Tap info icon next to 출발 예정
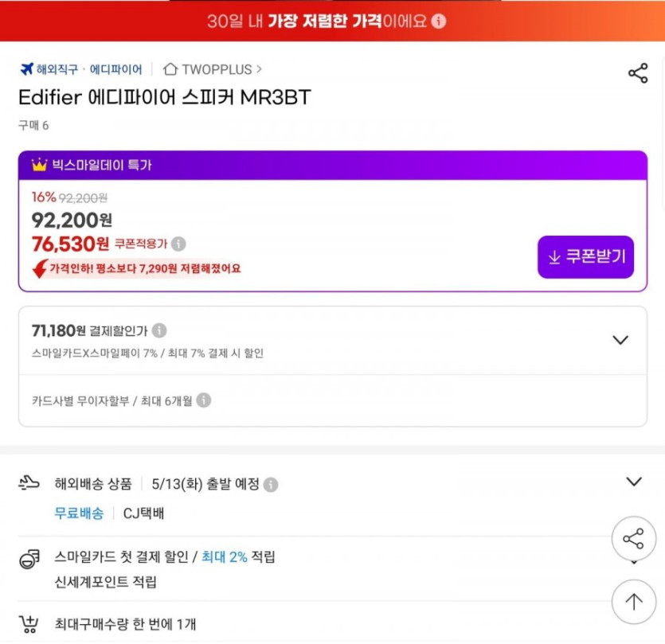This screenshot has width=665, height=644. point(271,484)
